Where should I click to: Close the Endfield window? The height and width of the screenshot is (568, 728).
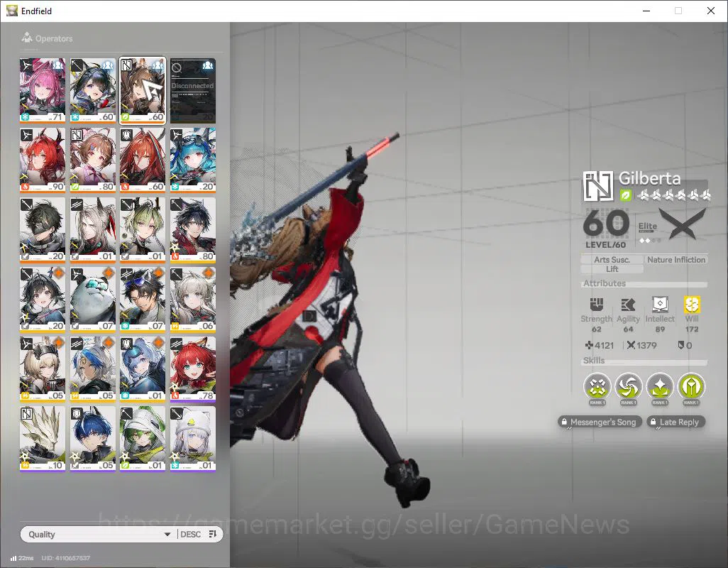tap(711, 11)
